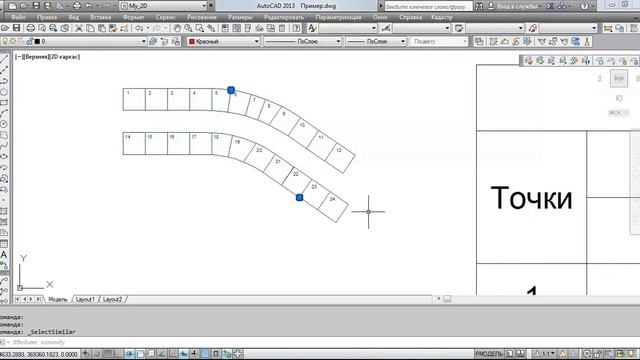Screen dimensions: 640x360
Task: Toggle Ortho mode in status bar
Action: pos(118,354)
